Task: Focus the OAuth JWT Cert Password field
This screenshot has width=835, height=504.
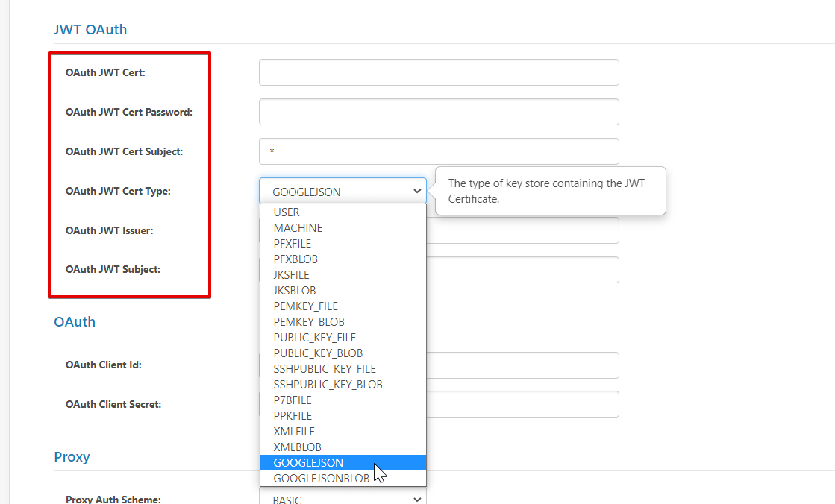Action: 439,113
